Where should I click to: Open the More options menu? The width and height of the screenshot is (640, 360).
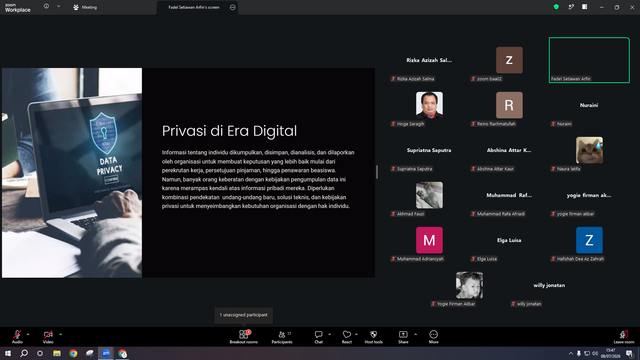pyautogui.click(x=433, y=336)
